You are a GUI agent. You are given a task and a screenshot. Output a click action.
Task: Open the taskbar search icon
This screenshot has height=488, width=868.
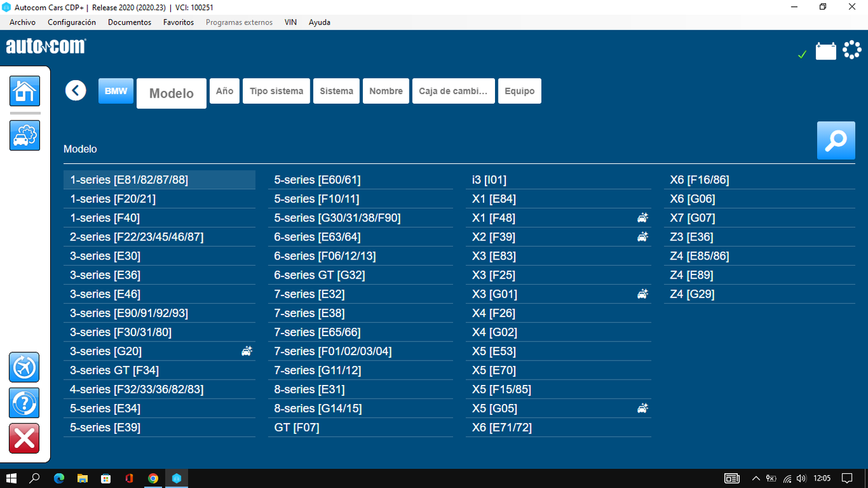coord(35,479)
